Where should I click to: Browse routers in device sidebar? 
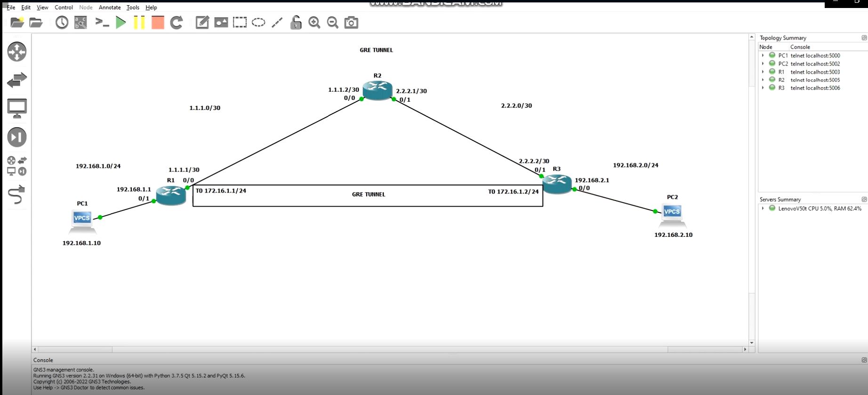point(17,52)
